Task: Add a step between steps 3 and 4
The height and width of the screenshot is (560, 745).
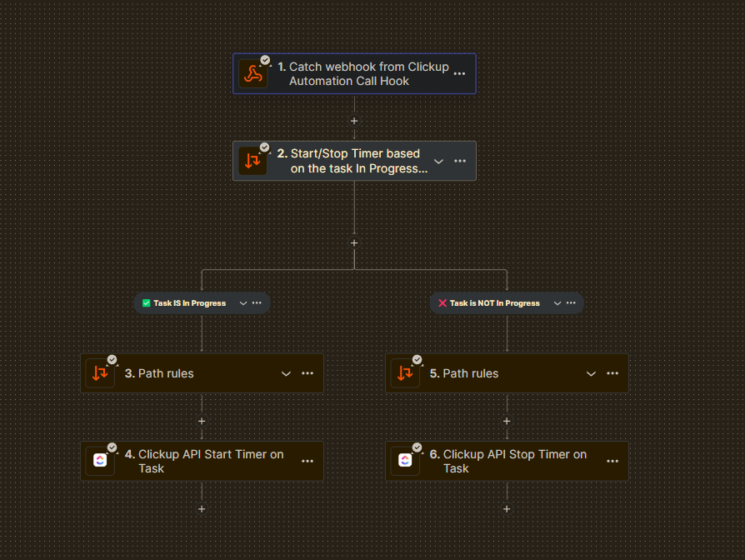Action: click(x=202, y=422)
